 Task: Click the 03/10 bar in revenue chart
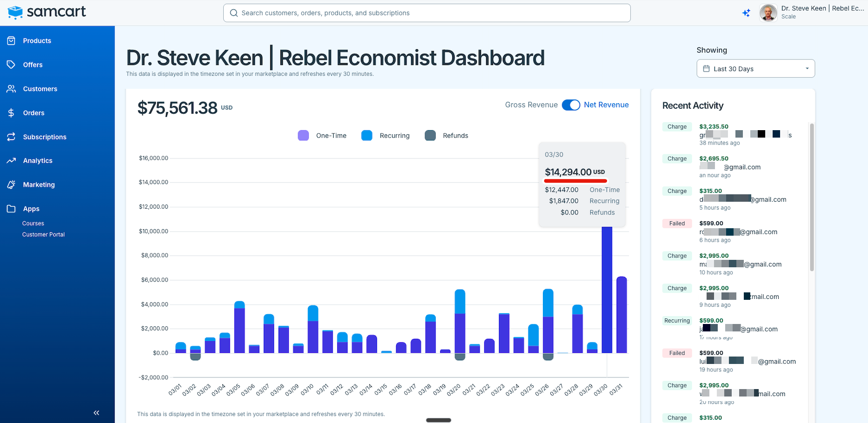[x=313, y=329]
